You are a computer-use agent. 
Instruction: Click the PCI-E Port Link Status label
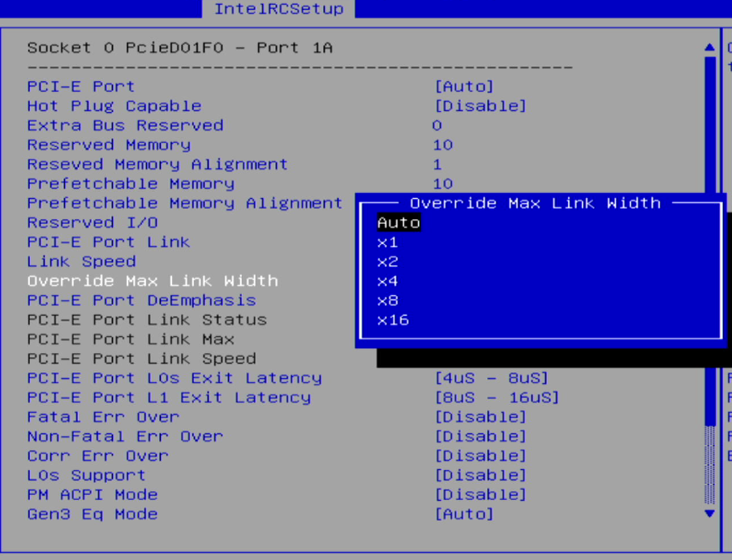[x=147, y=320]
